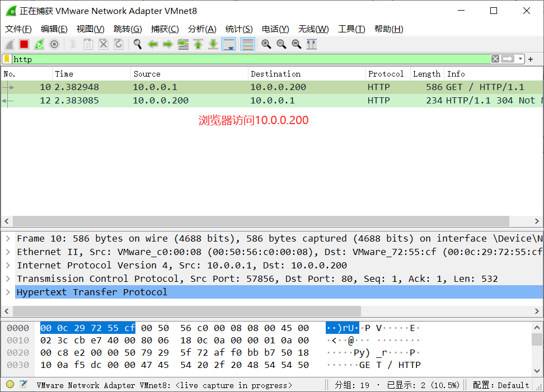Viewport: 544px width, 392px height.
Task: Open the 编辑(E) menu
Action: point(54,29)
